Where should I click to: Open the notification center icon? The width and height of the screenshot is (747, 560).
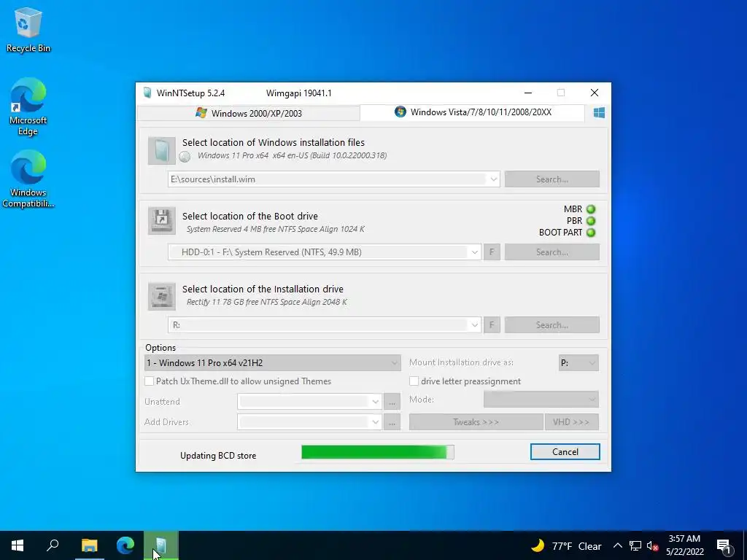coord(724,545)
